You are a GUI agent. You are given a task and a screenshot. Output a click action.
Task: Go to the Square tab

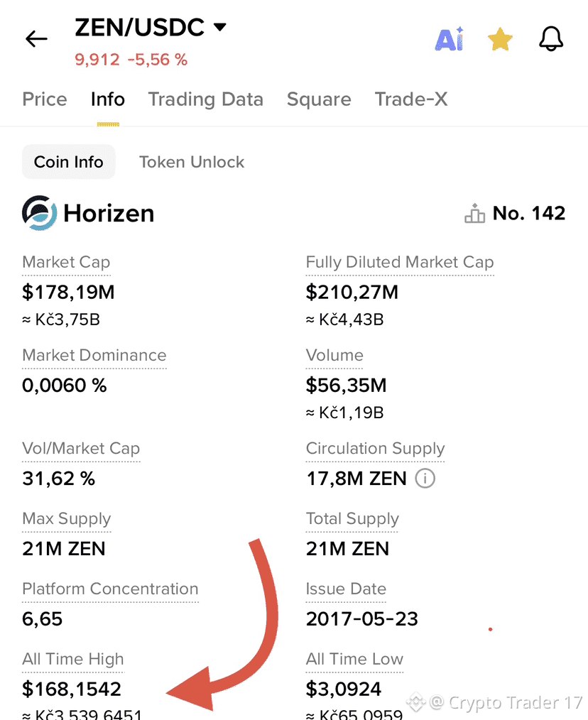click(x=319, y=99)
